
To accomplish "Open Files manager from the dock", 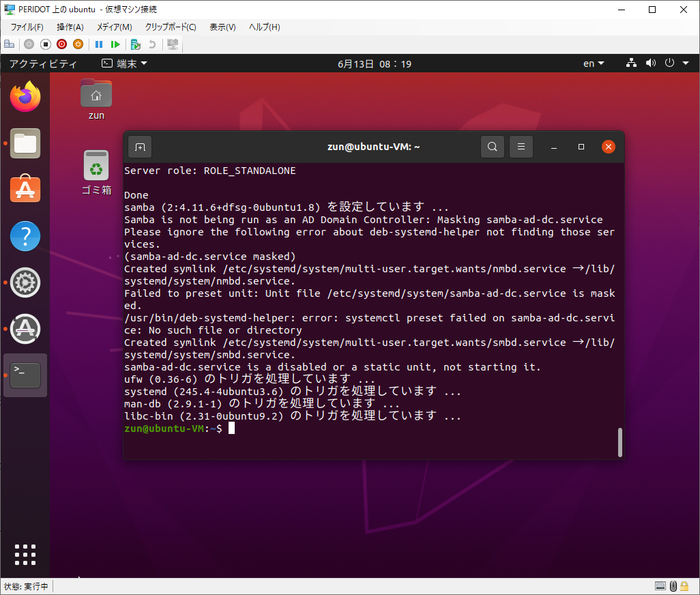I will pos(25,143).
